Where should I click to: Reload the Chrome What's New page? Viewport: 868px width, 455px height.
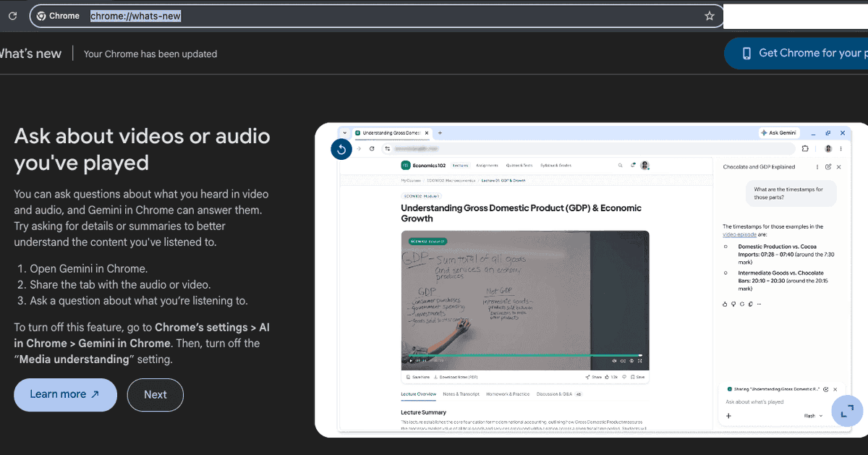click(x=12, y=16)
